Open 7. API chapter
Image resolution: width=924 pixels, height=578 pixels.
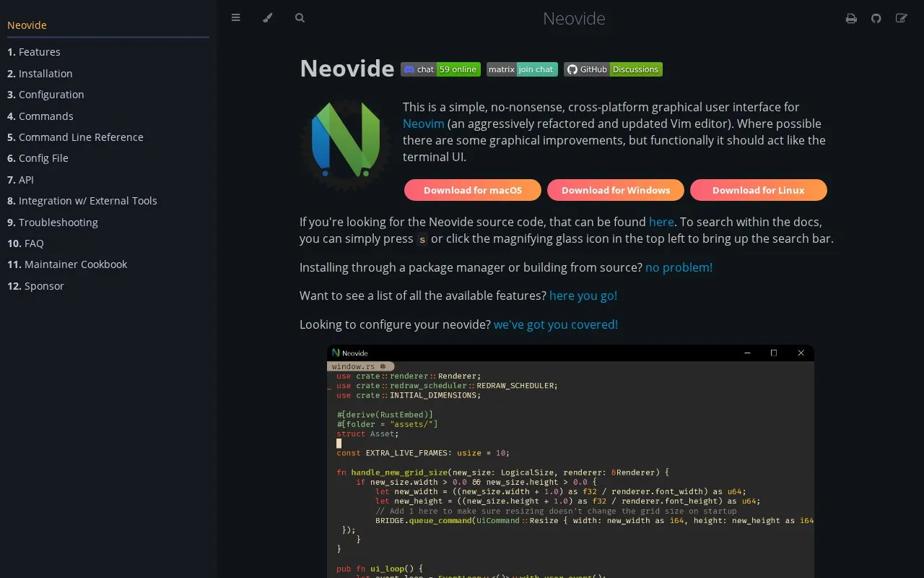[x=20, y=180]
